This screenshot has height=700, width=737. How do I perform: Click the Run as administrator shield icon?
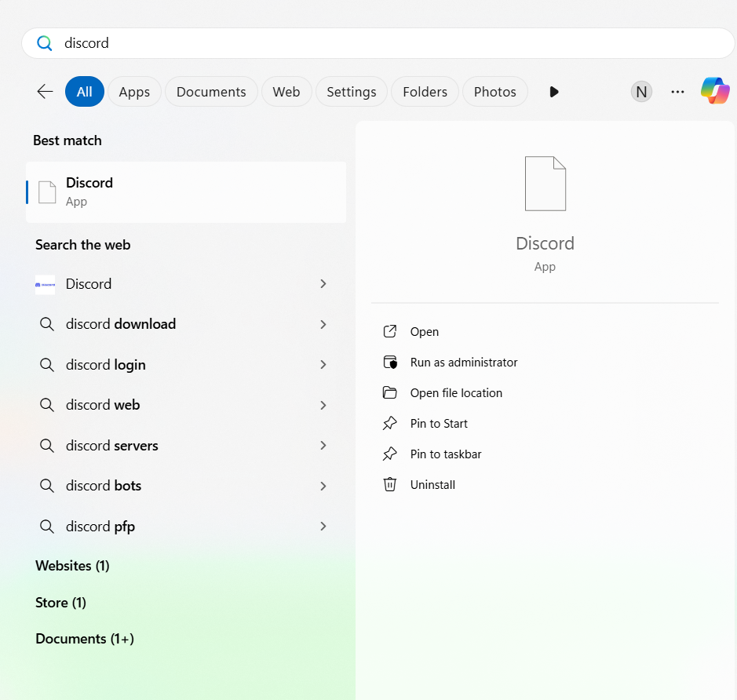coord(389,362)
